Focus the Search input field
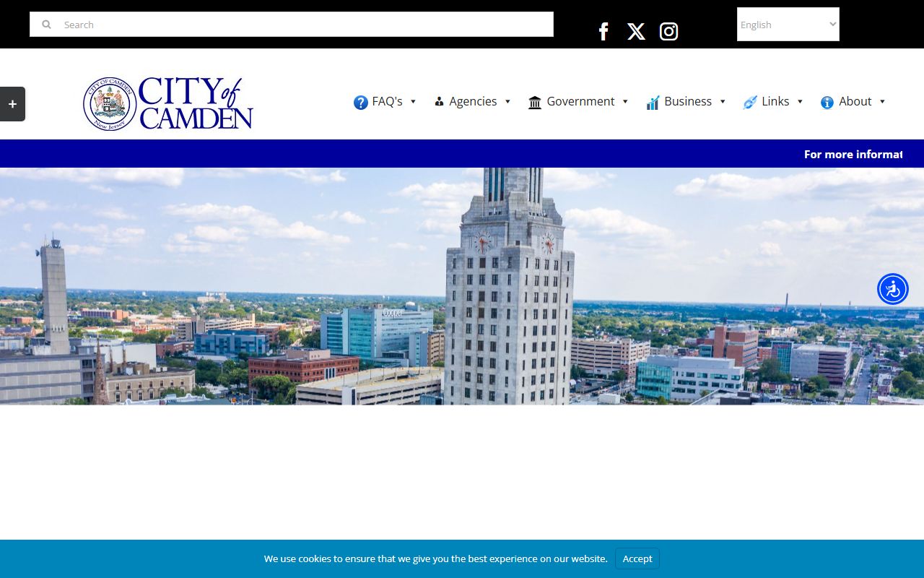Image resolution: width=924 pixels, height=578 pixels. (292, 25)
